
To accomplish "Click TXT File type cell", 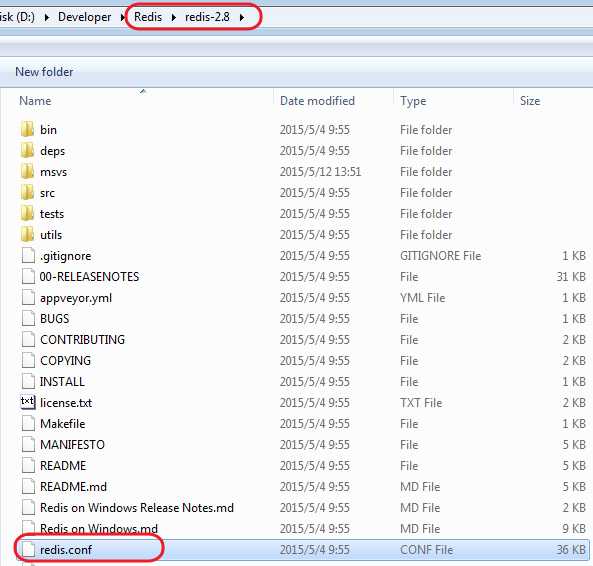I will pyautogui.click(x=421, y=403).
